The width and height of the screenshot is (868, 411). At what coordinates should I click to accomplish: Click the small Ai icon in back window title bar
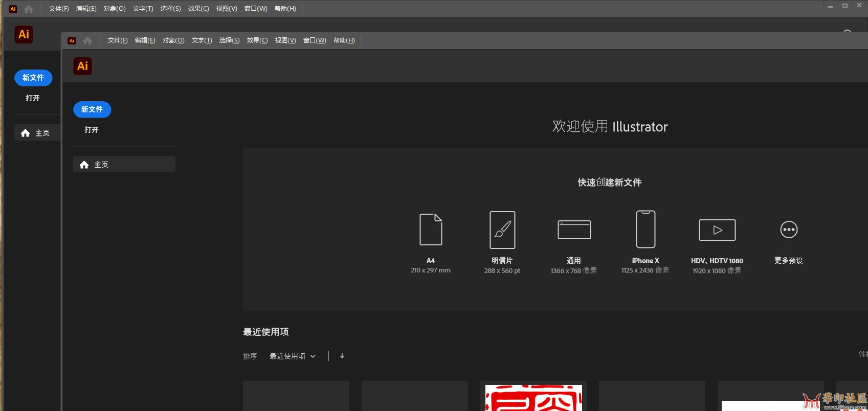pyautogui.click(x=13, y=9)
